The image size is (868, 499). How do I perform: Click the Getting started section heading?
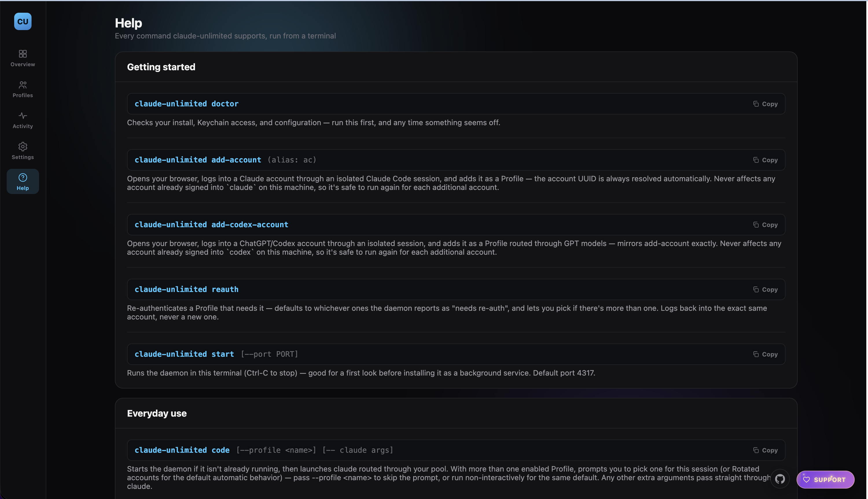161,67
